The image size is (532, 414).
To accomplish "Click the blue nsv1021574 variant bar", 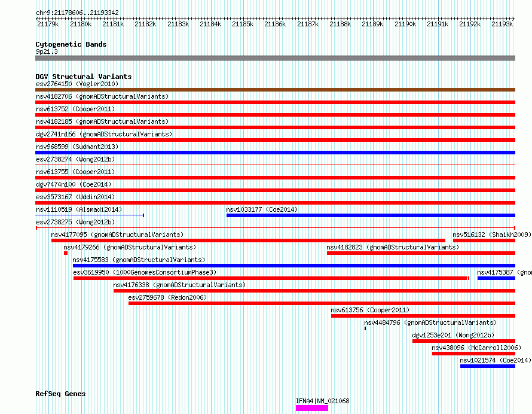I will click(488, 366).
